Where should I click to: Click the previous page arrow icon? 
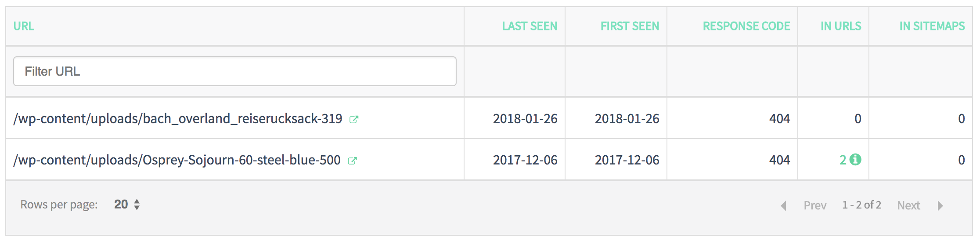[783, 205]
